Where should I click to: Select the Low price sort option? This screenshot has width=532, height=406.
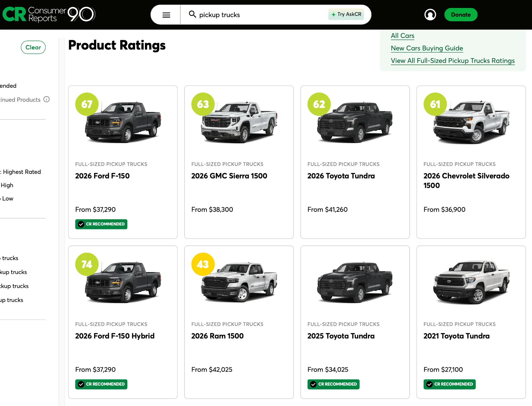click(x=7, y=199)
